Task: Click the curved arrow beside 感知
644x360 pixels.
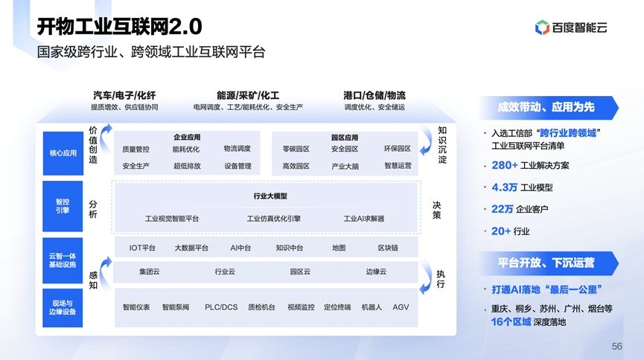Action: (x=106, y=267)
